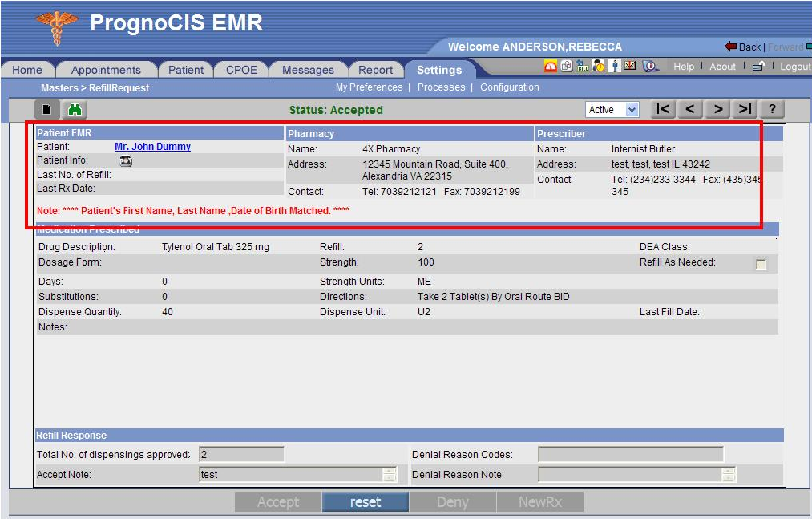Viewport: 812px width, 519px height.
Task: Click the lock screen padlock icon
Action: pos(758,66)
